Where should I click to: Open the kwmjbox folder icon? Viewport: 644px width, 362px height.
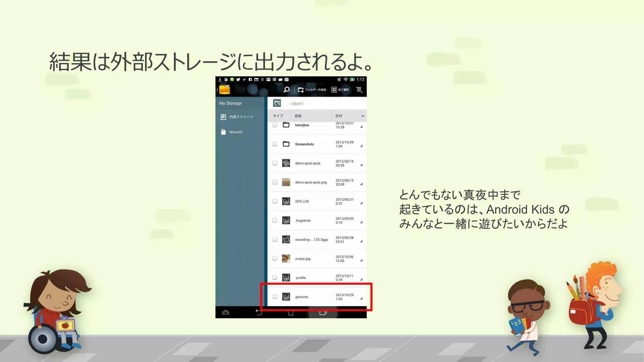pos(286,125)
